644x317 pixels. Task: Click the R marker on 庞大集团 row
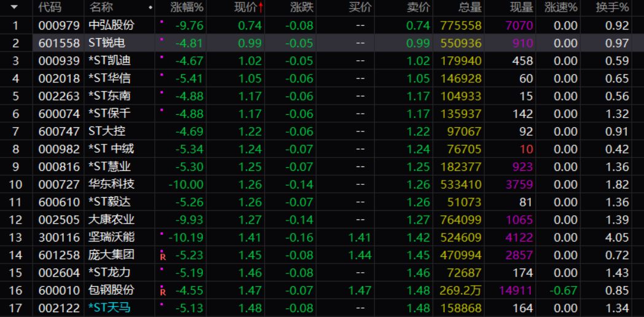(x=163, y=257)
